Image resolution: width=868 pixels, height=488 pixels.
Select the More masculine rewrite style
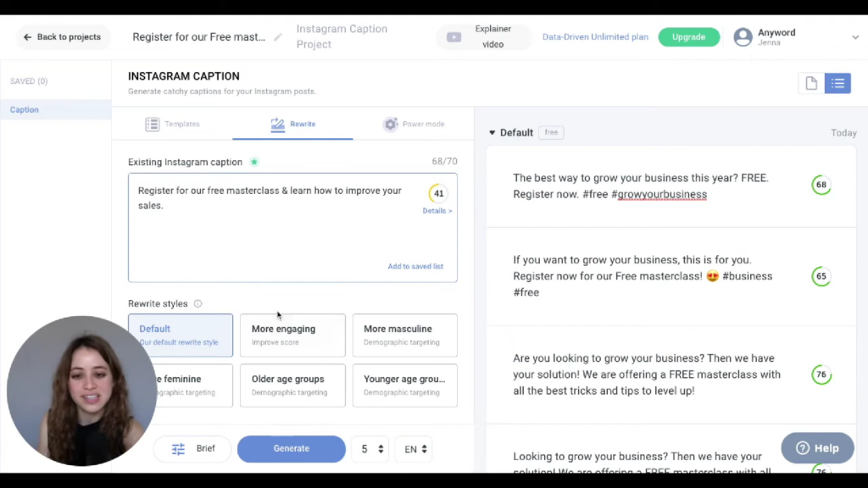point(404,335)
